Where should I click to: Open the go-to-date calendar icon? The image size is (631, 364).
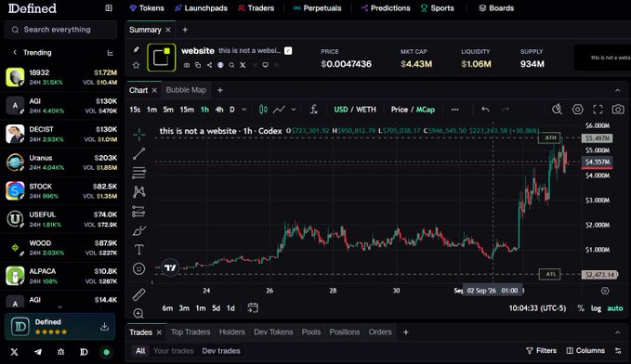click(x=253, y=308)
